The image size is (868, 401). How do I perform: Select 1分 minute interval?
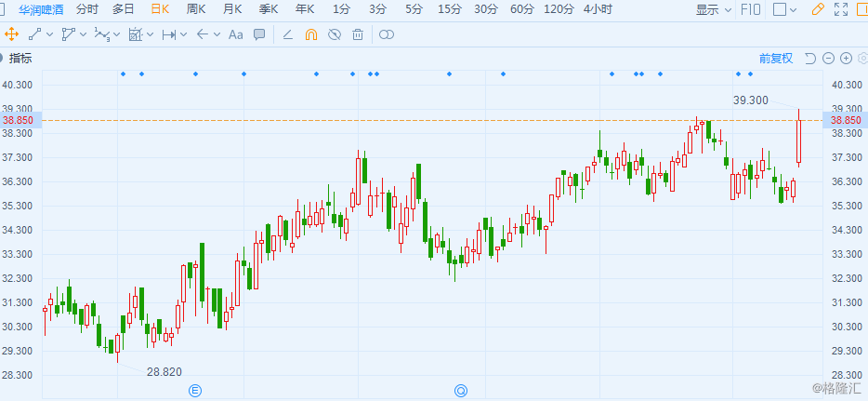[342, 9]
